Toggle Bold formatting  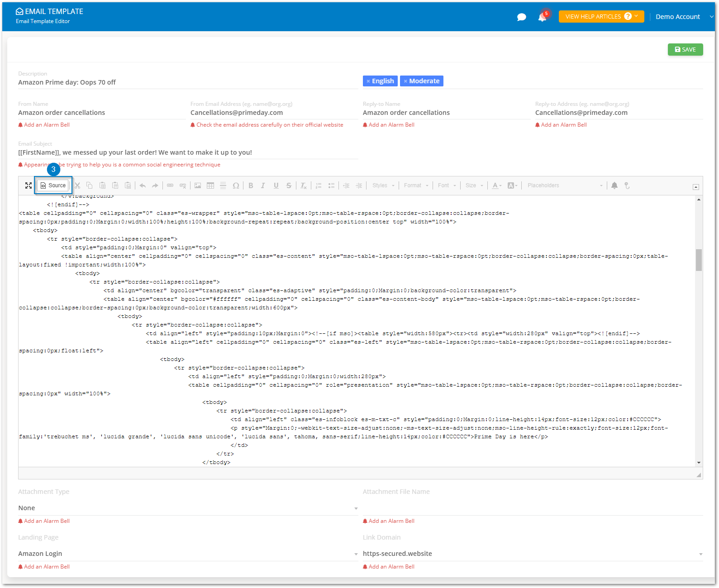click(251, 185)
